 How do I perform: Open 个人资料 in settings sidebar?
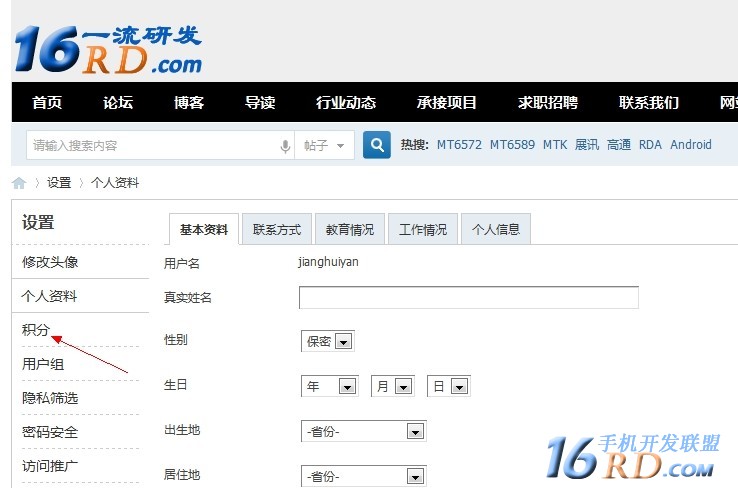click(49, 296)
